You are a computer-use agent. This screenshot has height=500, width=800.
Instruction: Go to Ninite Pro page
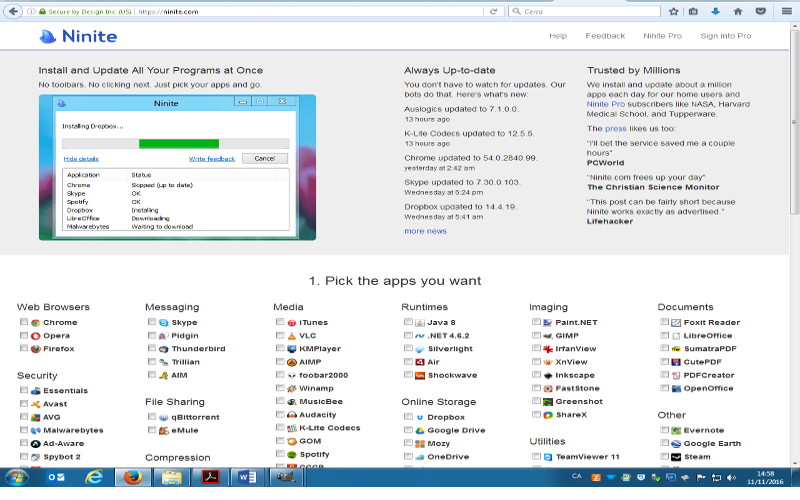pos(662,36)
